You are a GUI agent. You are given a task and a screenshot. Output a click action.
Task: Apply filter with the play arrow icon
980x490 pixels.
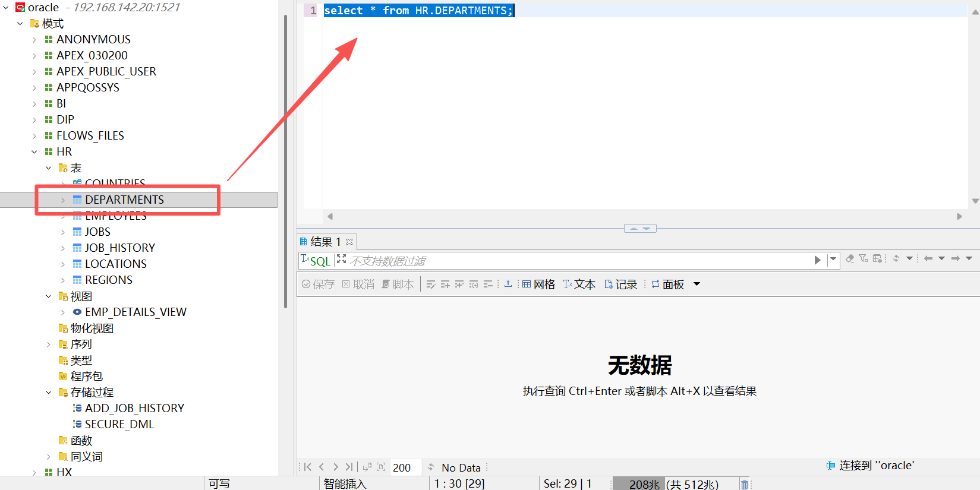pyautogui.click(x=817, y=260)
